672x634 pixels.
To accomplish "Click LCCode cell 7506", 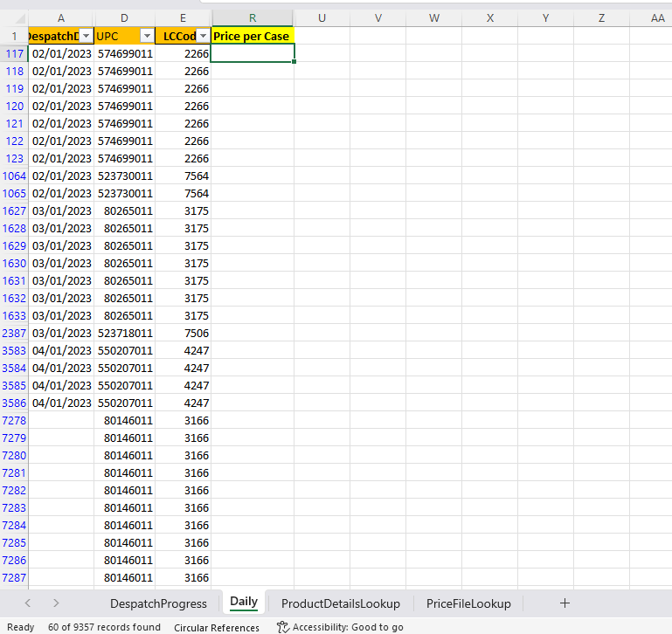I will (183, 334).
